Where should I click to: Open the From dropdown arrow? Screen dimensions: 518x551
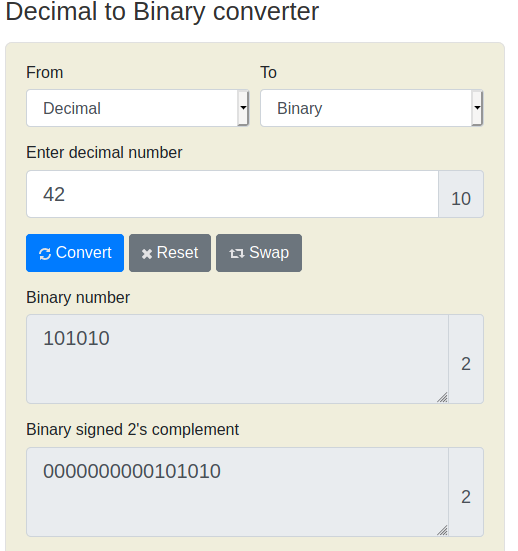point(243,108)
